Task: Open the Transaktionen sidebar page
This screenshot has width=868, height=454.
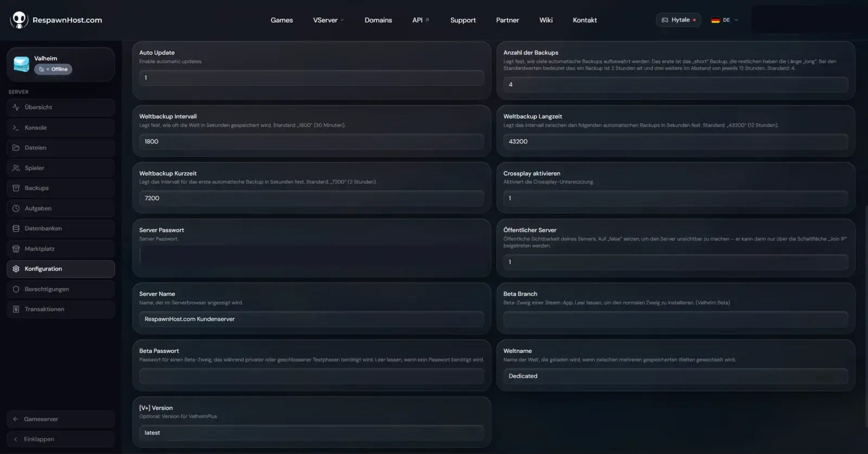Action: click(61, 309)
